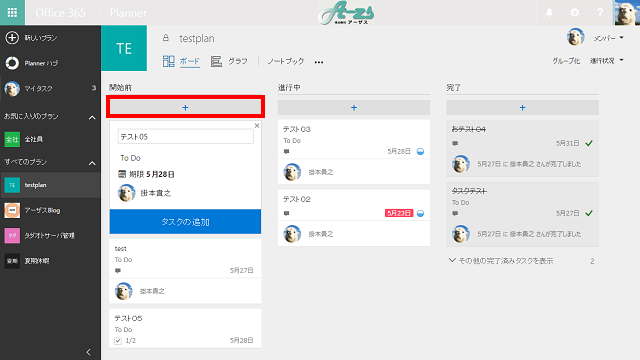
Task: Click the Office 365 link
Action: (60, 13)
